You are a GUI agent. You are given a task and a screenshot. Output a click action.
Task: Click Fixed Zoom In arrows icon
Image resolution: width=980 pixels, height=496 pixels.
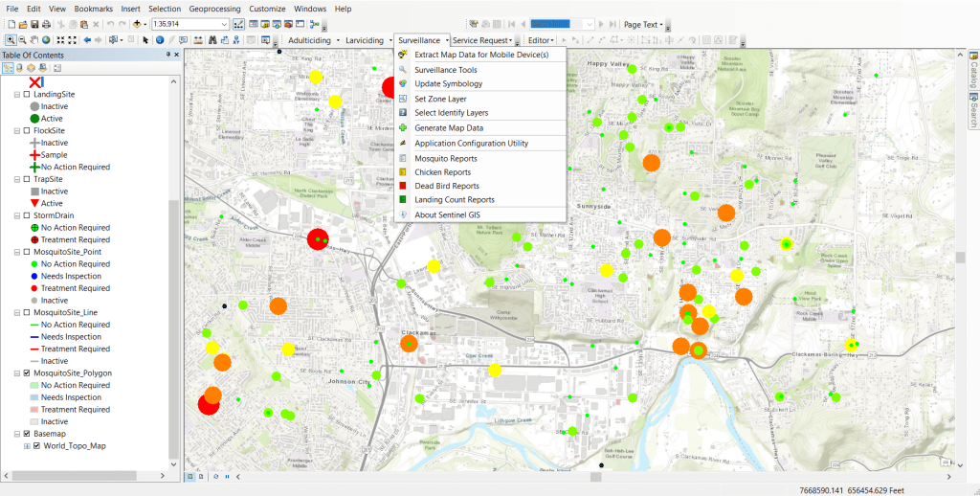pos(60,40)
